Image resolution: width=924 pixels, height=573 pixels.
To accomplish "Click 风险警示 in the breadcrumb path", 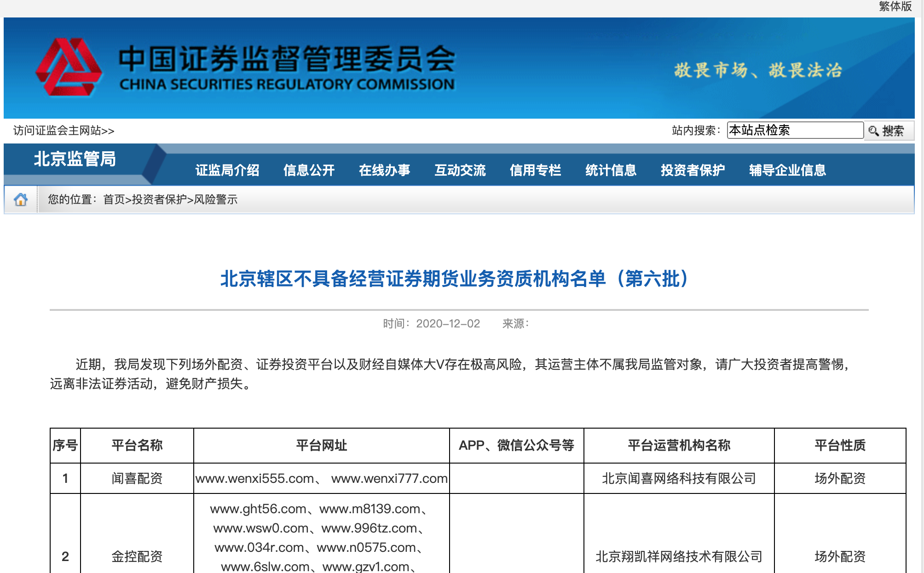I will 216,200.
